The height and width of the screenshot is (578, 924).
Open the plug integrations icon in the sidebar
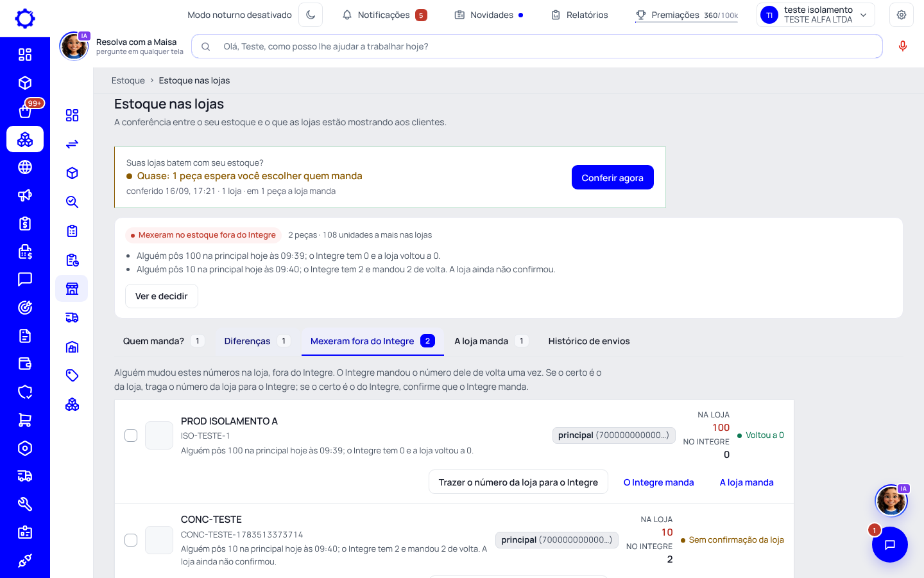point(25,561)
